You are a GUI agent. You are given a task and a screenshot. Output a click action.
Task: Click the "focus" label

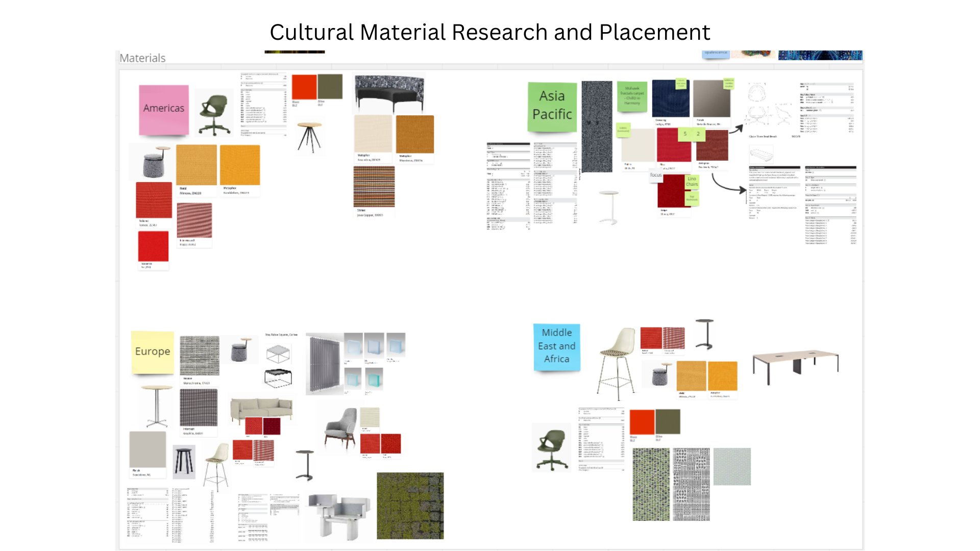(656, 175)
